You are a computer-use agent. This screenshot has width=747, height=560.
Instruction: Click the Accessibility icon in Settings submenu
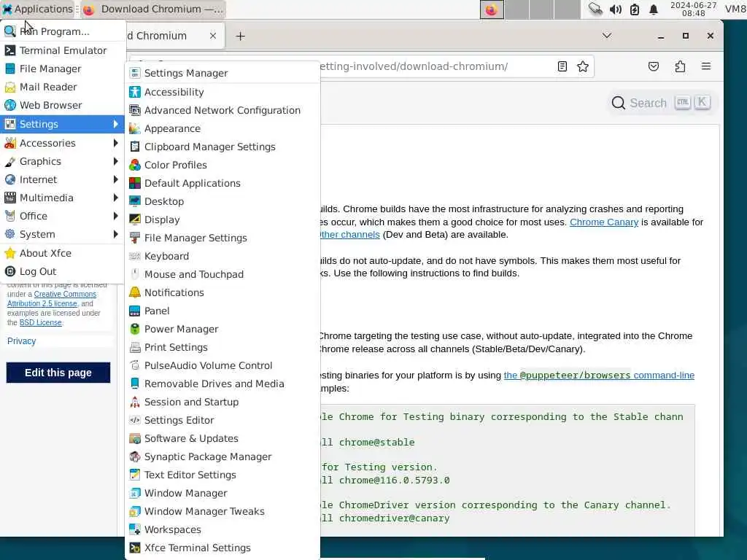point(135,92)
